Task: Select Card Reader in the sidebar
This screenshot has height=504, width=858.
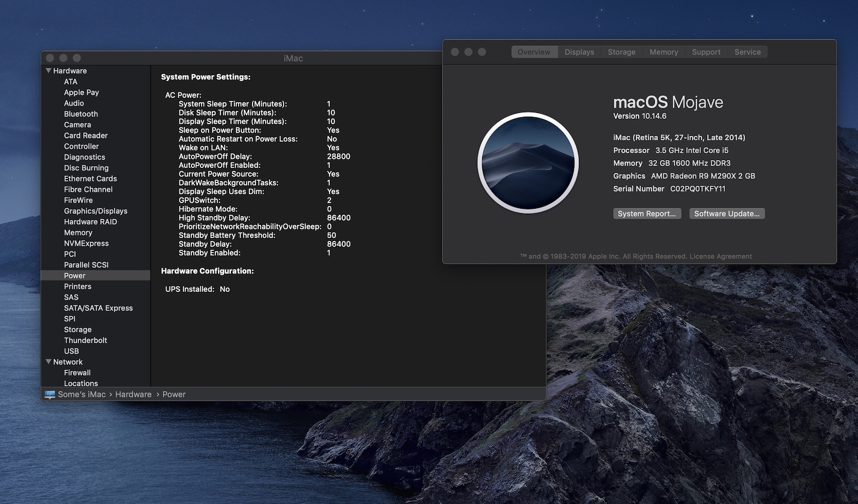Action: point(86,136)
